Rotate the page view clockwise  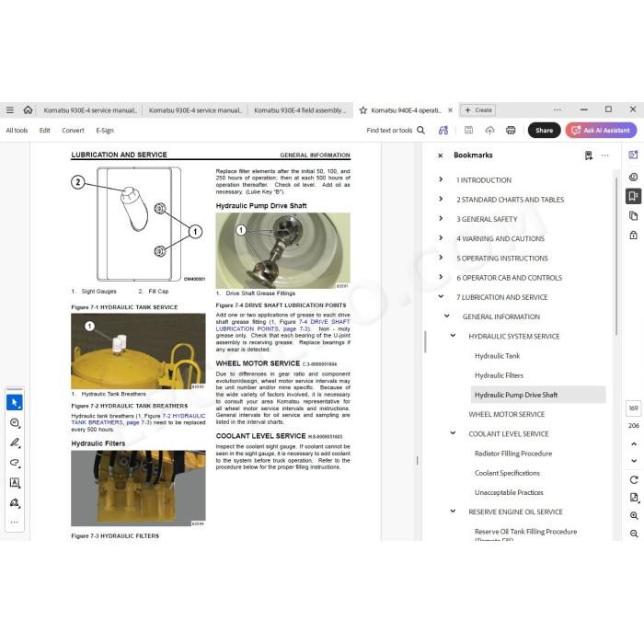click(634, 479)
